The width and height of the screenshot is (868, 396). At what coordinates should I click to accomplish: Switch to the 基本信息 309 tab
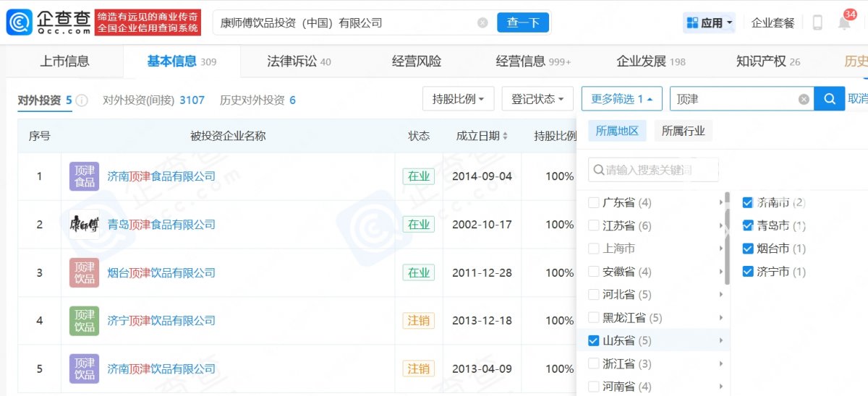[182, 61]
